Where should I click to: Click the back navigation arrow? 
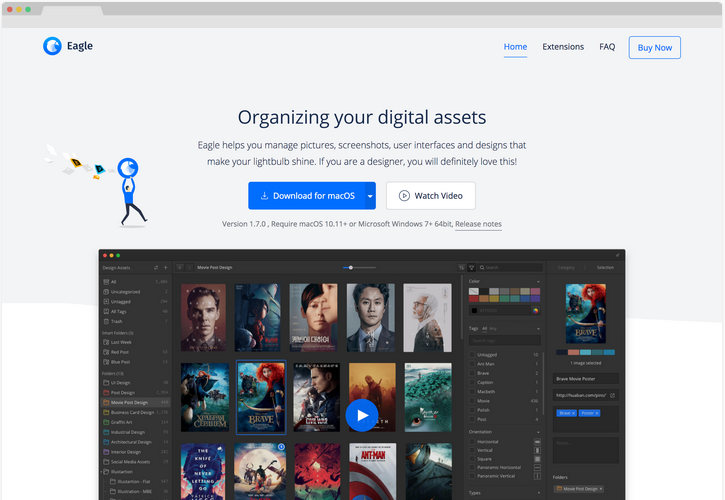180,267
